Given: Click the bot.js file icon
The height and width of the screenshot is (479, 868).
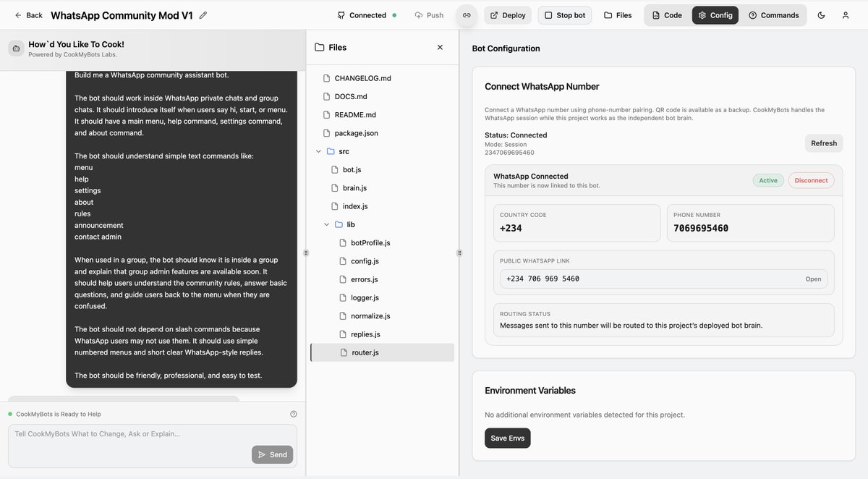Looking at the screenshot, I should 335,169.
